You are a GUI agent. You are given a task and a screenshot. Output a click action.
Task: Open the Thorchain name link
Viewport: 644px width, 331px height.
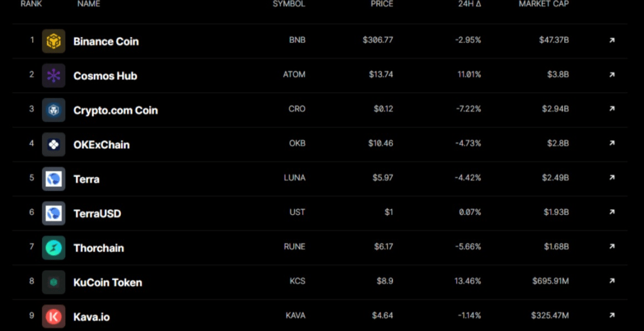coord(99,248)
